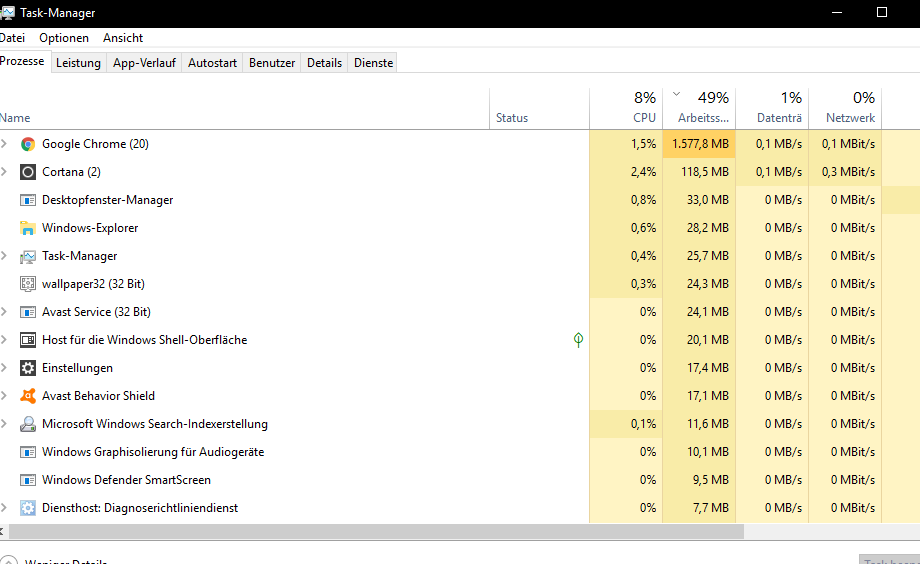
Task: Select the Desktopfenster-Manager process name
Action: point(107,200)
